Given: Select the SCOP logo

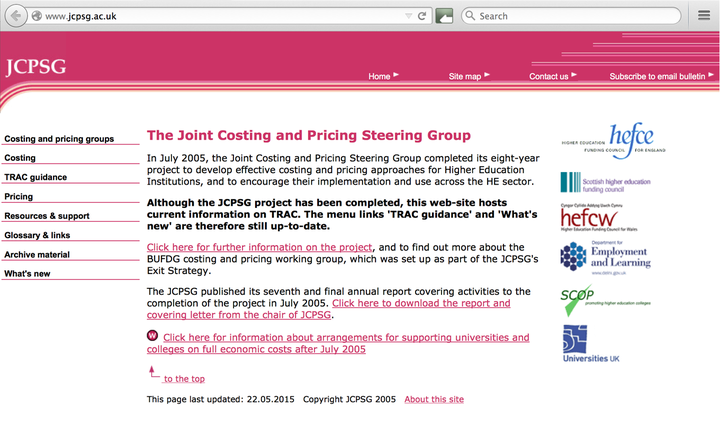Looking at the screenshot, I should tap(604, 301).
